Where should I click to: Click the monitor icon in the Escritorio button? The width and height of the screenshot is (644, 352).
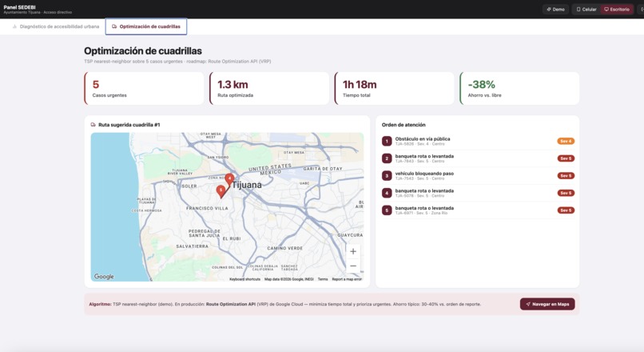coord(606,9)
